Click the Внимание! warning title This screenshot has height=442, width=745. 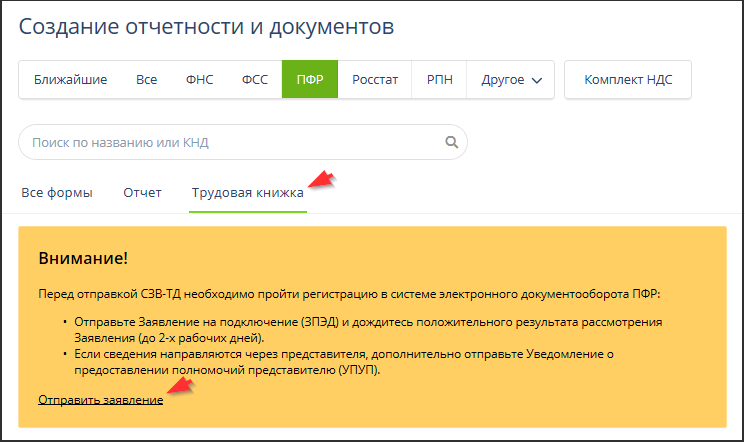click(83, 259)
